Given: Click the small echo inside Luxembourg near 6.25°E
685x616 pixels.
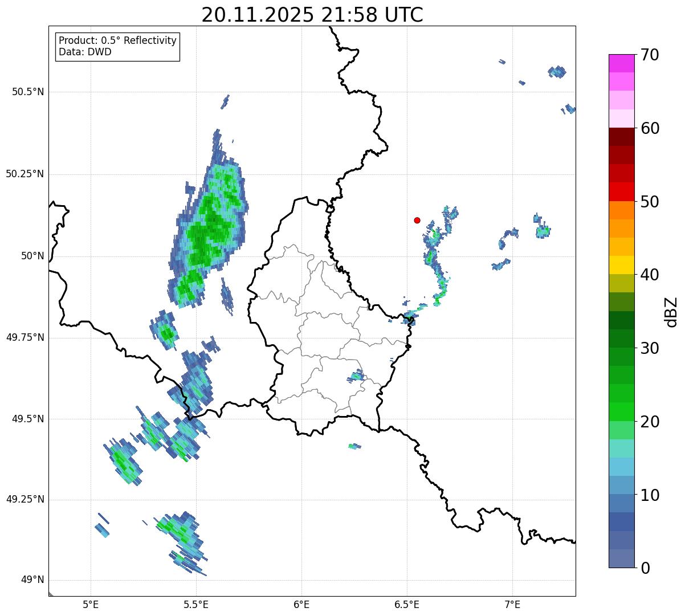Looking at the screenshot, I should point(356,376).
